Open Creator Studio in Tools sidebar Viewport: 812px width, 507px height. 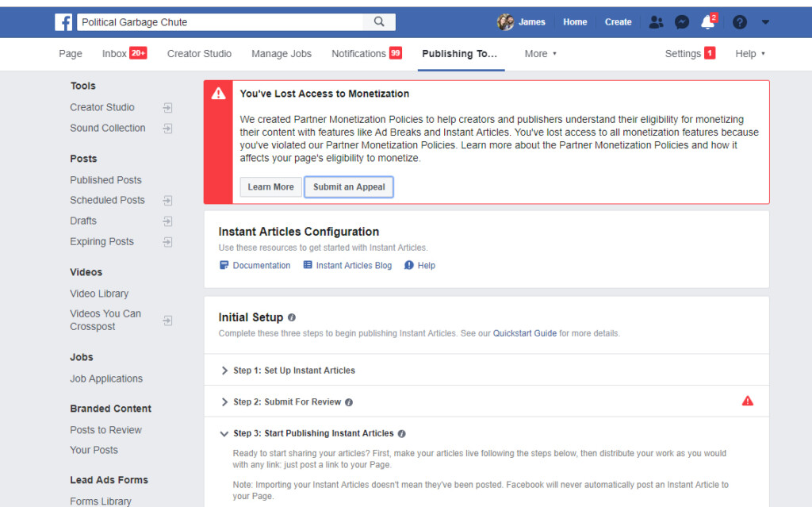(x=102, y=107)
